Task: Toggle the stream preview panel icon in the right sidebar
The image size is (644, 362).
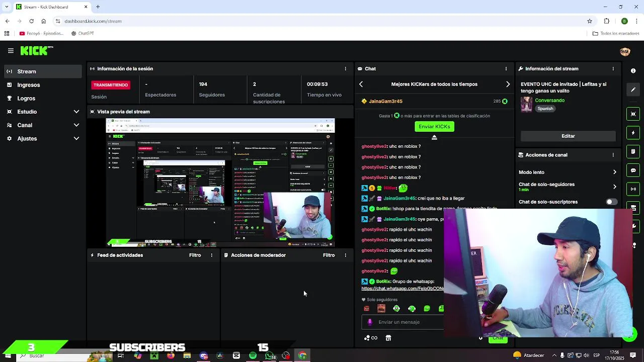Action: 633,114
